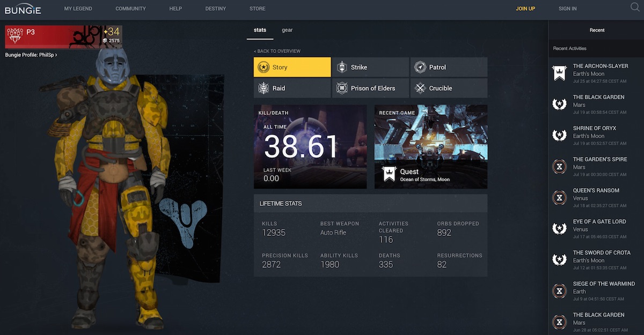Click the Bungie logo

coord(23,9)
